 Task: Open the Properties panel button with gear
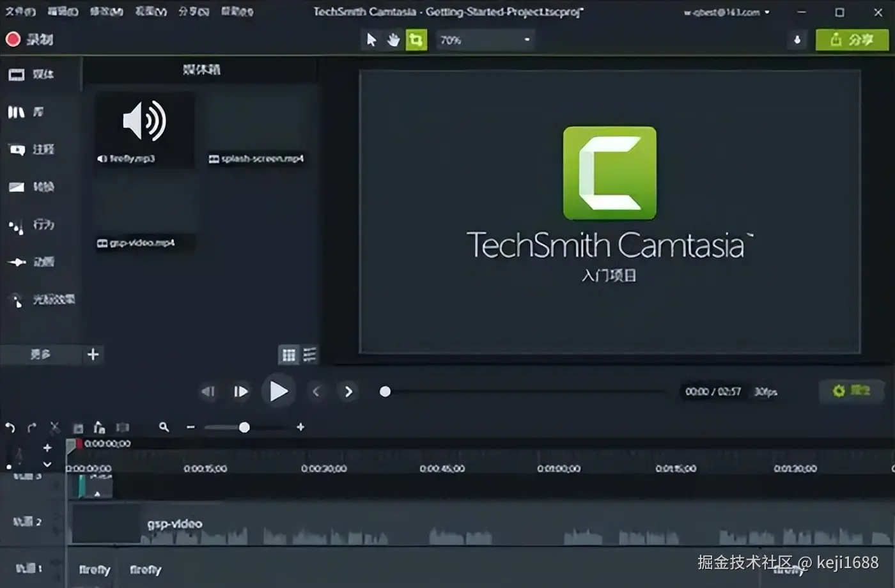pos(852,391)
